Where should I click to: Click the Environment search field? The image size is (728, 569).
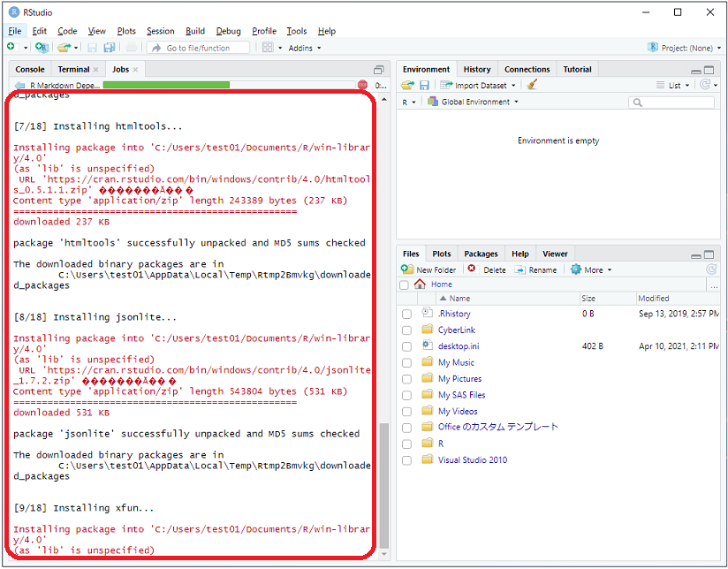pyautogui.click(x=671, y=102)
